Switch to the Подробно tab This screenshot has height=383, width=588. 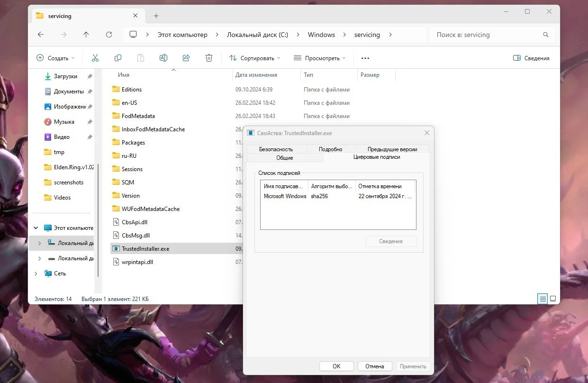point(330,149)
